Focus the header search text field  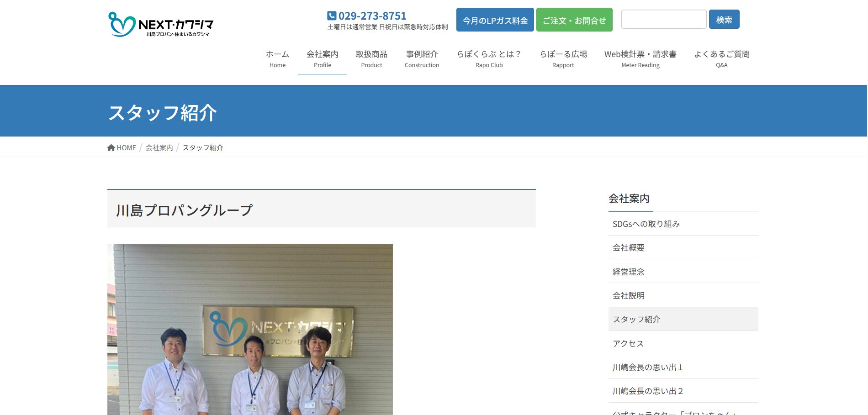pos(663,20)
